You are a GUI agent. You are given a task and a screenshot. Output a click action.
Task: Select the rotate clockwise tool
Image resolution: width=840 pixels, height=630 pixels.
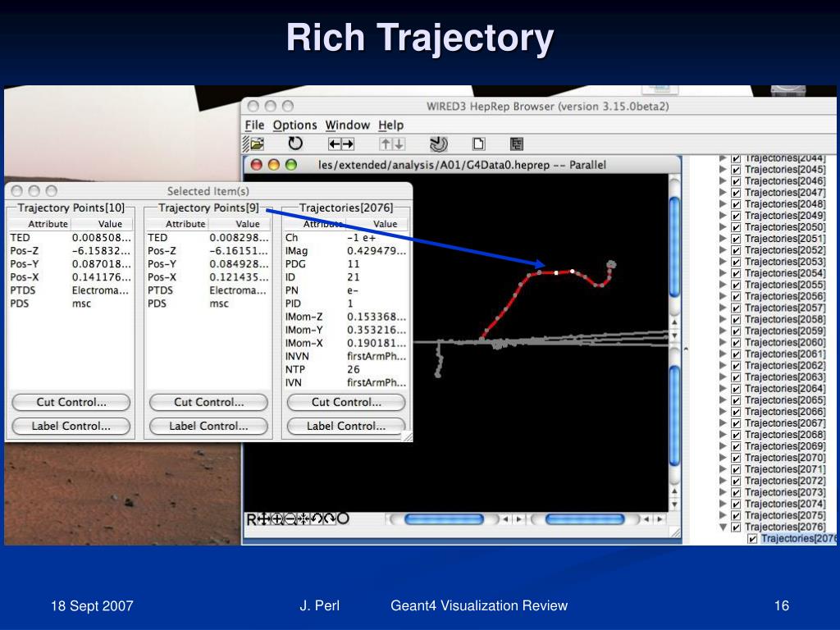click(330, 518)
